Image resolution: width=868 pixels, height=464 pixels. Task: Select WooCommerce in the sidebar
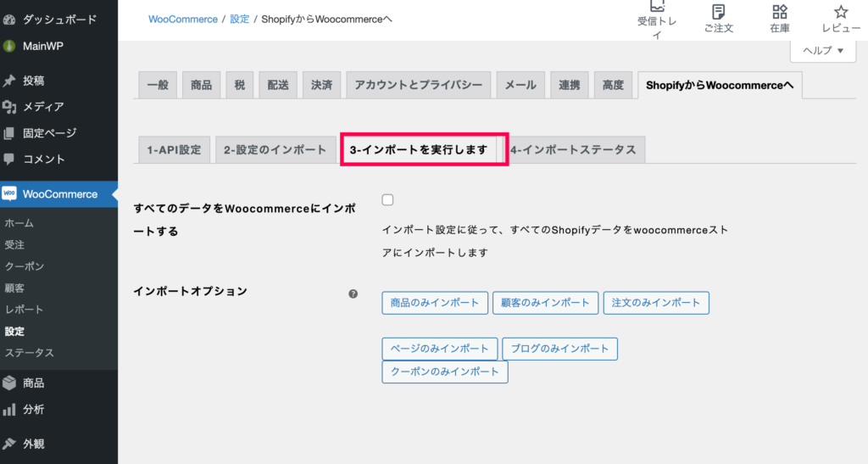click(x=58, y=193)
